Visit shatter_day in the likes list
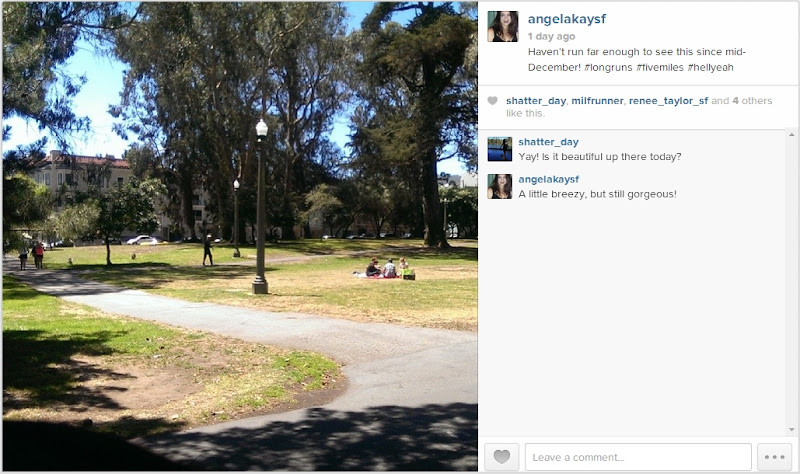 click(536, 101)
